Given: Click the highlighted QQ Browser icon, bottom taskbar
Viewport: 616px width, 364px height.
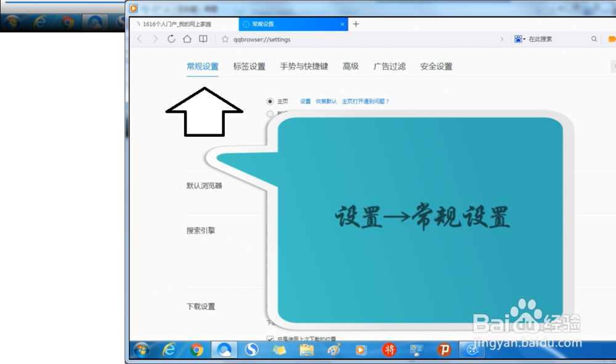Looking at the screenshot, I should 224,349.
